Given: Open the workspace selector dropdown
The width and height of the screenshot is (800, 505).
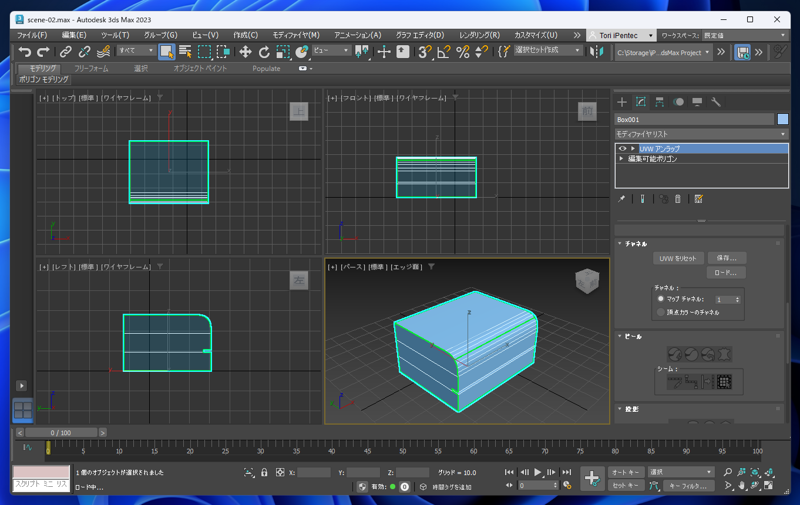Looking at the screenshot, I should tap(744, 35).
